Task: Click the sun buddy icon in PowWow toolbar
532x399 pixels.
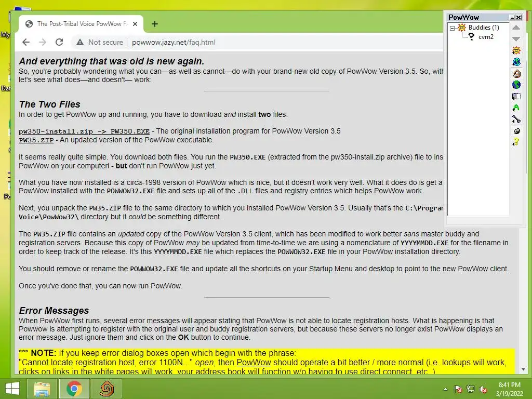Action: (x=516, y=50)
